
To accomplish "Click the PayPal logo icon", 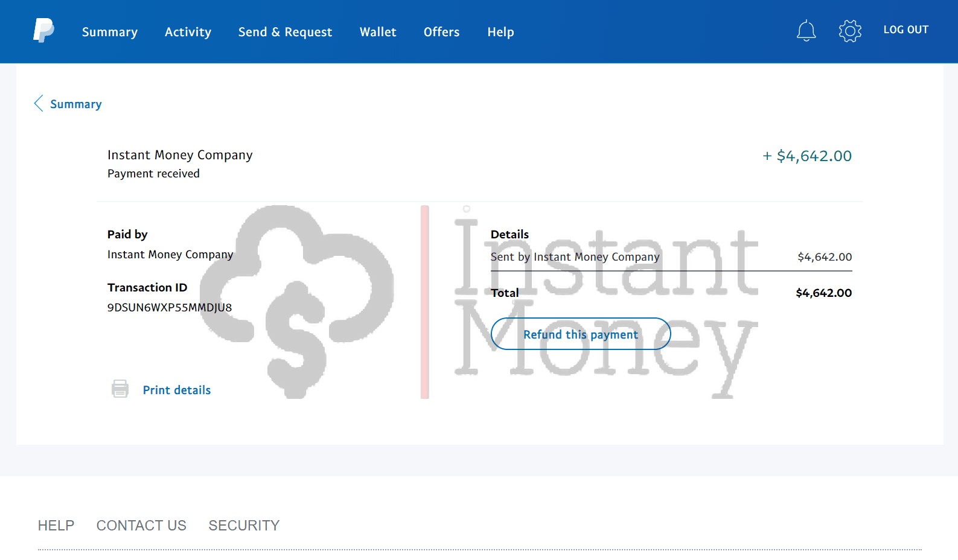I will 43,30.
